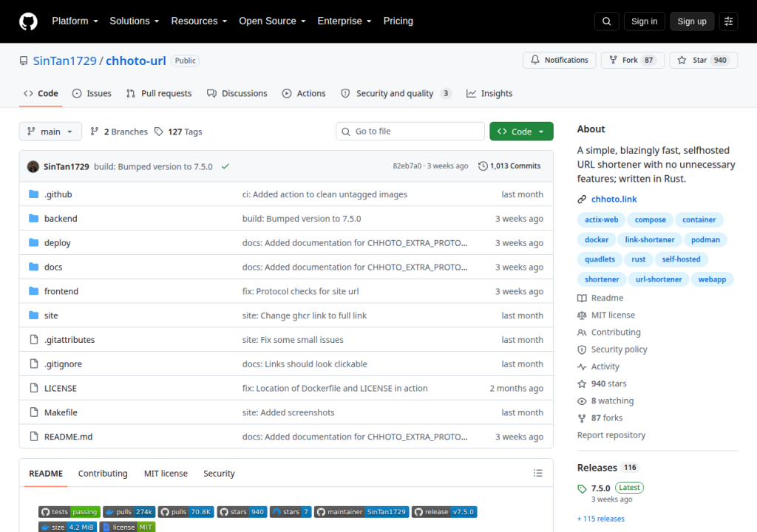Screen dimensions: 757x532
Task: Select the Security tab in README panel
Action: click(x=219, y=474)
